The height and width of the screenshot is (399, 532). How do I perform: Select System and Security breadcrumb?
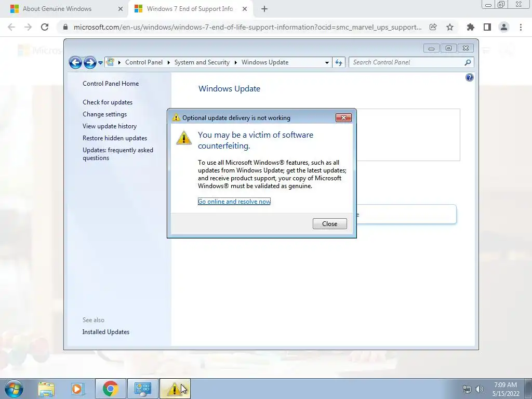pos(202,62)
